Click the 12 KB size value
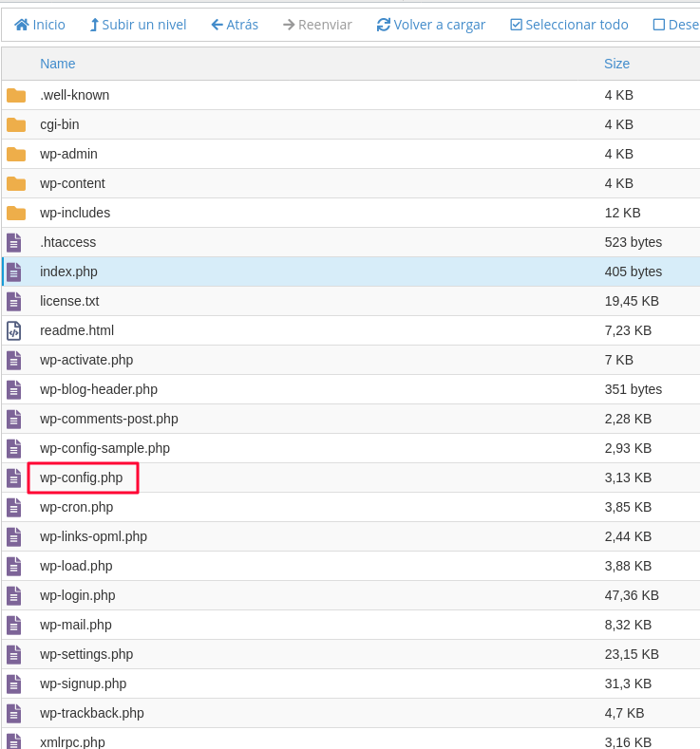Image resolution: width=700 pixels, height=749 pixels. (623, 213)
